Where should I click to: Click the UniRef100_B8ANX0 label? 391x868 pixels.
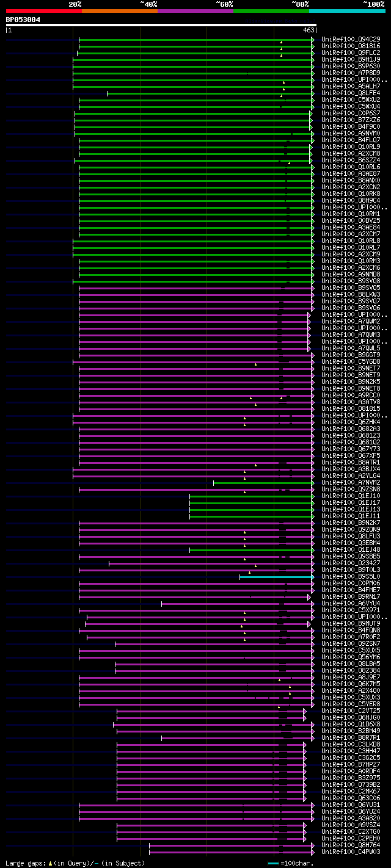[351, 181]
